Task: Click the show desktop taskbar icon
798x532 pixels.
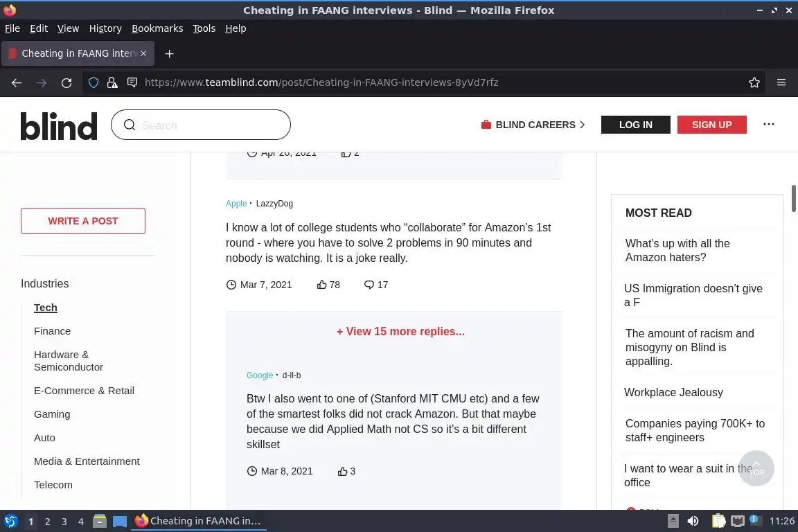Action: click(120, 522)
